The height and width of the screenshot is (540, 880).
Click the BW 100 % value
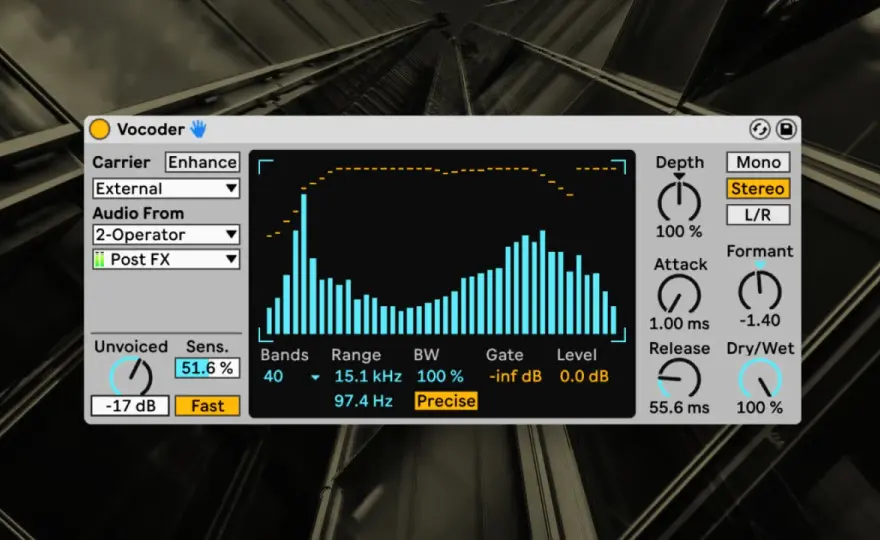coord(440,377)
